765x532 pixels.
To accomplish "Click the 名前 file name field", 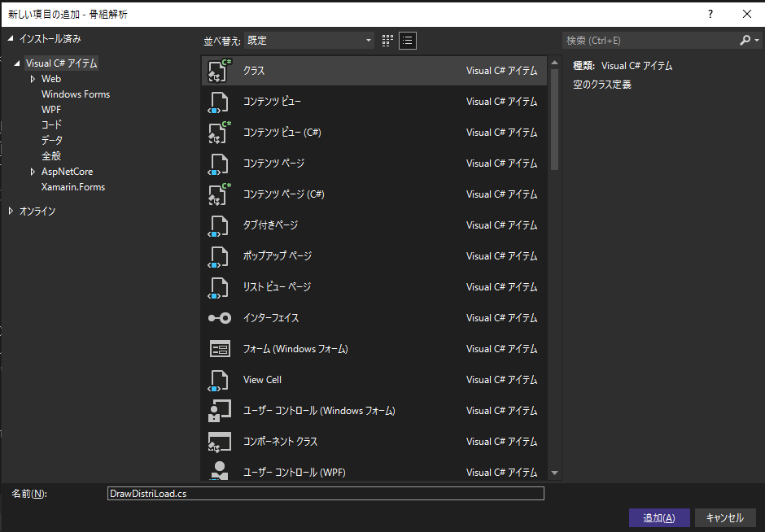I will pyautogui.click(x=326, y=494).
